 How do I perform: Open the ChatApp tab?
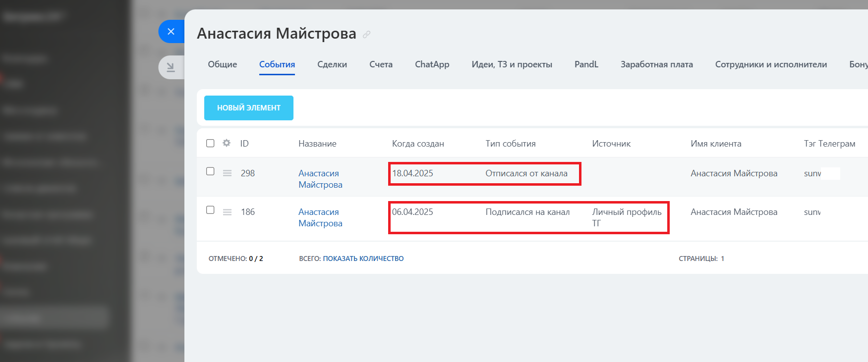pyautogui.click(x=432, y=64)
